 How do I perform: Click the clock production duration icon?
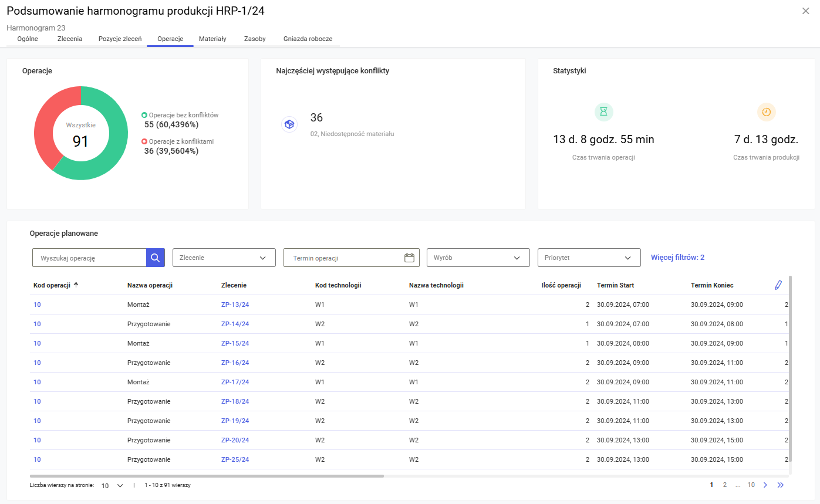766,112
